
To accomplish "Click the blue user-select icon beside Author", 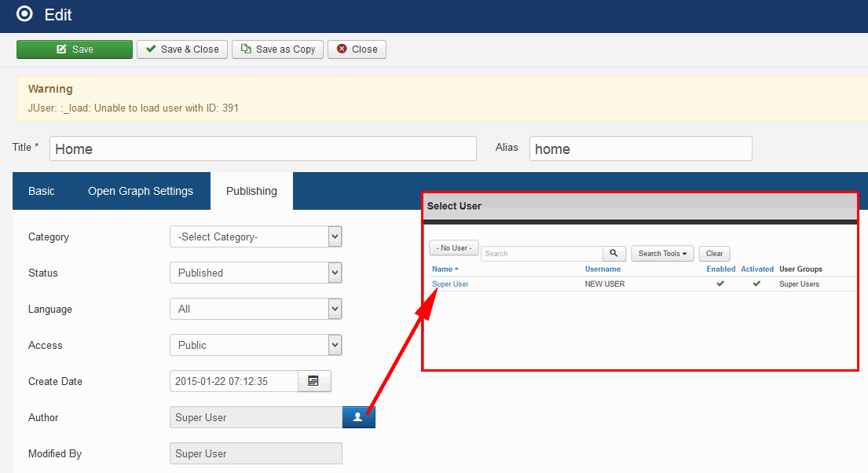I will point(358,417).
